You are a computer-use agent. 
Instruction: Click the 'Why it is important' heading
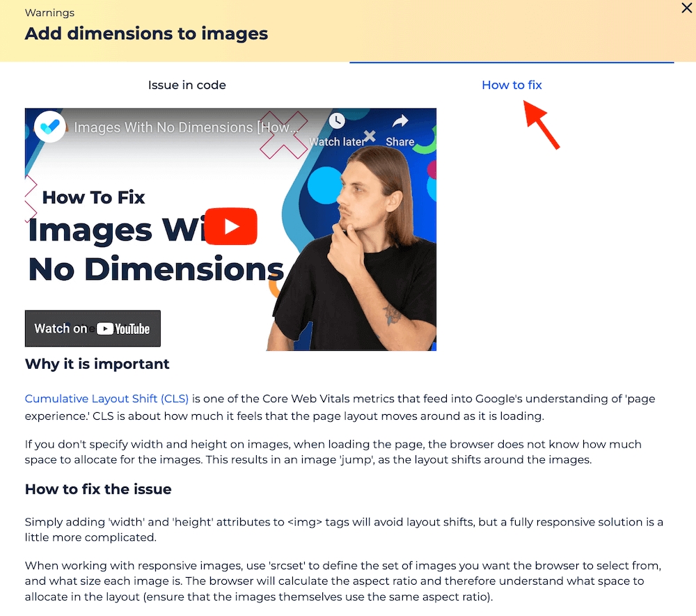pyautogui.click(x=97, y=364)
